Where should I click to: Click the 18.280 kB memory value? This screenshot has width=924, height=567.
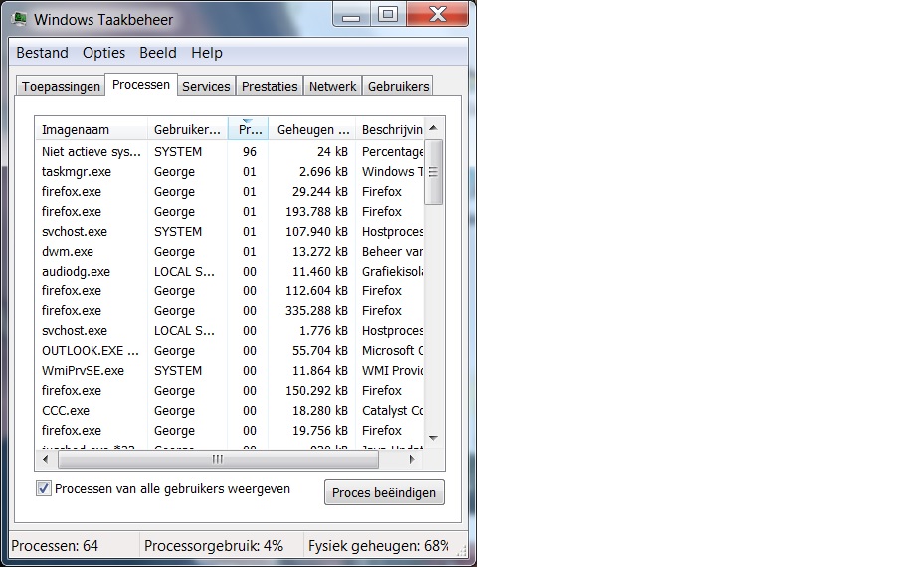[320, 410]
